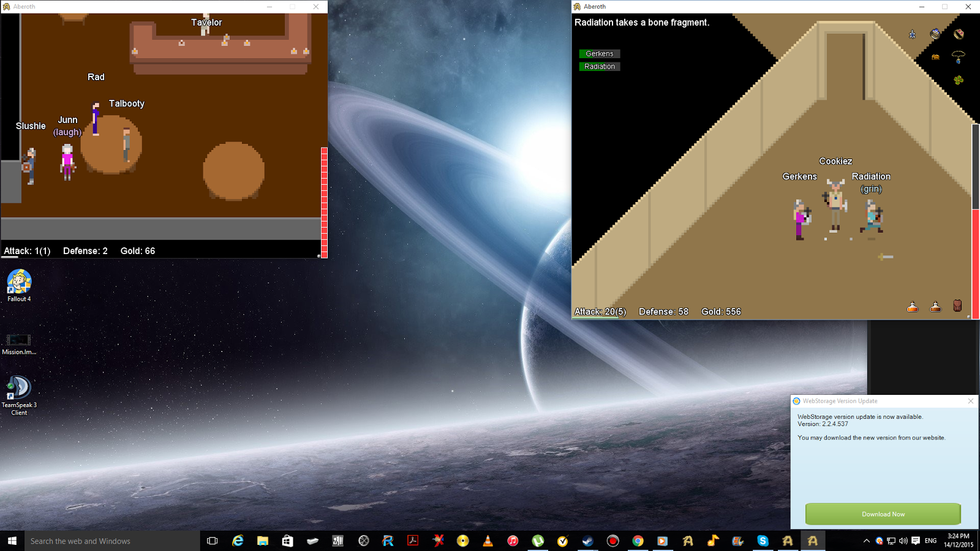Open Steam from the taskbar
The width and height of the screenshot is (980, 551).
[x=587, y=541]
